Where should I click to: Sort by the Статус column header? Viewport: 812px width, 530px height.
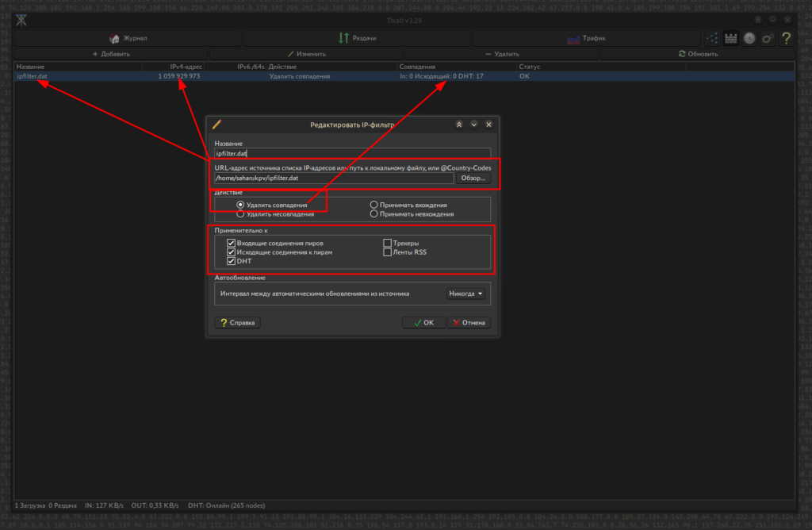601,67
